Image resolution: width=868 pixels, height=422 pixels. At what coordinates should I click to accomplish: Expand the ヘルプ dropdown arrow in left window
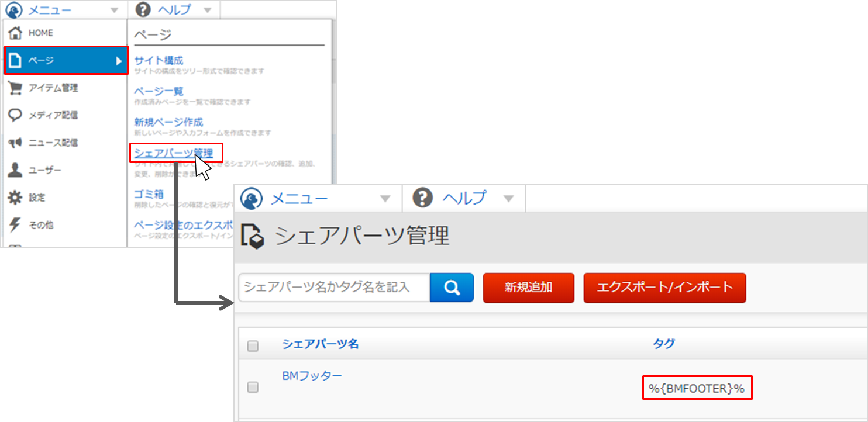(x=208, y=11)
